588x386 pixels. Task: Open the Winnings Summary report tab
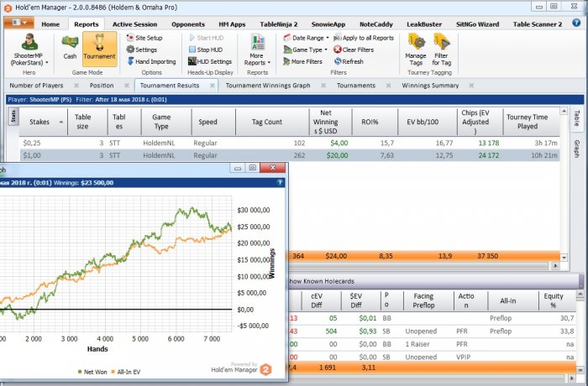(430, 86)
